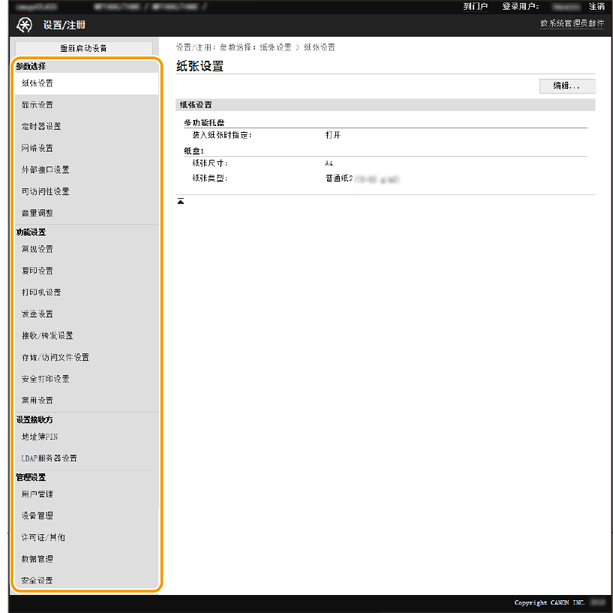Image resolution: width=613 pixels, height=613 pixels.
Task: Open 用户管理 under management settings
Action: point(39,494)
